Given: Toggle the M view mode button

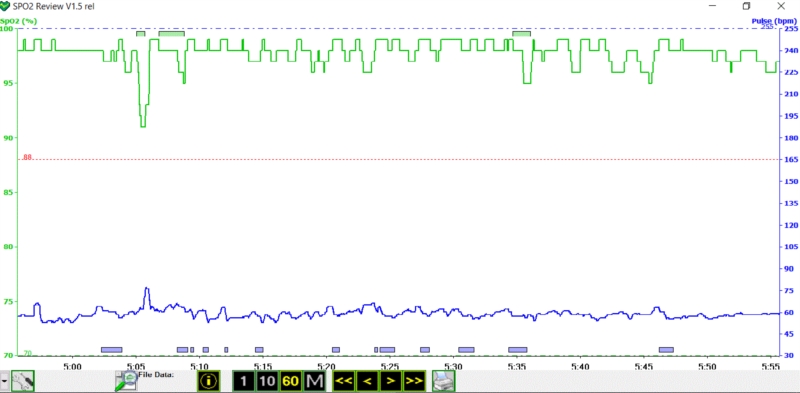Looking at the screenshot, I should pyautogui.click(x=314, y=381).
